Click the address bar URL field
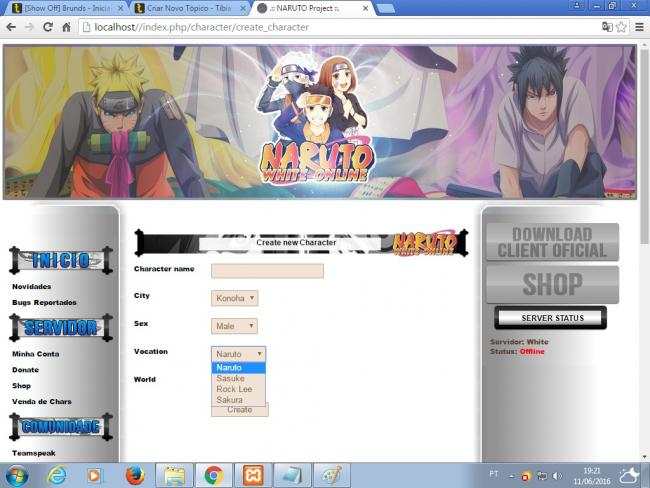Viewport: 650px width, 488px height. pyautogui.click(x=340, y=27)
